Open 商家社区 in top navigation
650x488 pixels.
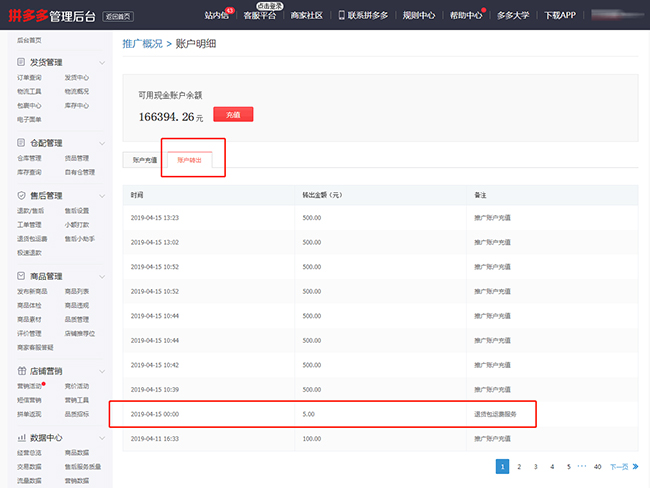tap(306, 15)
